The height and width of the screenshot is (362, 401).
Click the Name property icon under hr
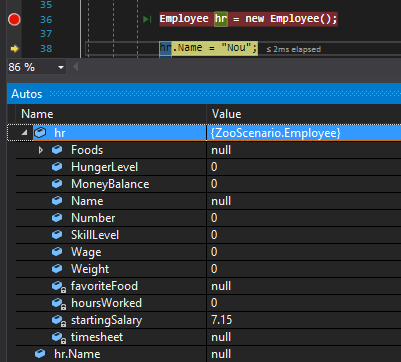(57, 201)
